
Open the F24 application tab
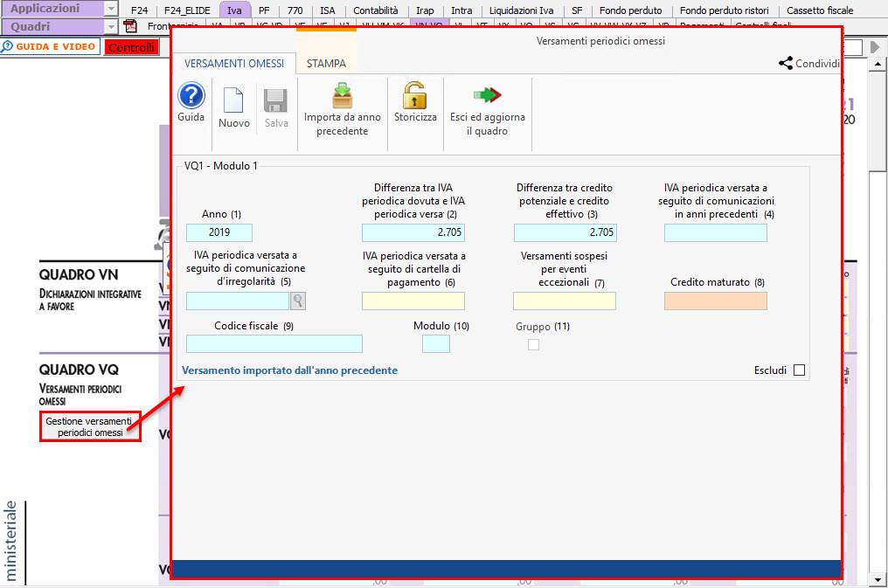[139, 10]
